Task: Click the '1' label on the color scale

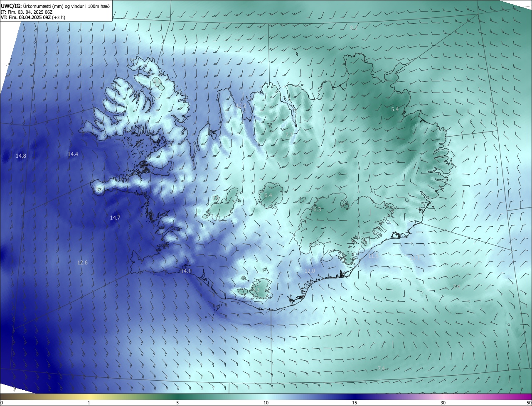Action: [89, 403]
